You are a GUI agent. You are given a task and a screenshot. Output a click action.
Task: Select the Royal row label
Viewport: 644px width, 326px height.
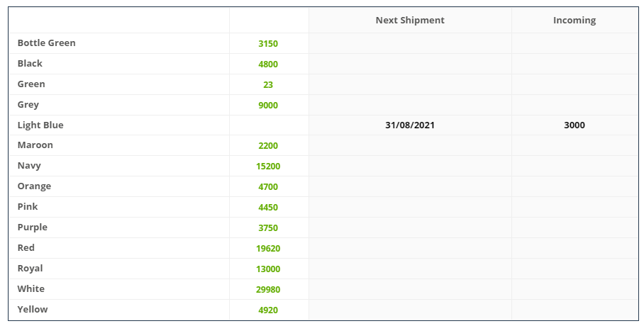(x=30, y=268)
